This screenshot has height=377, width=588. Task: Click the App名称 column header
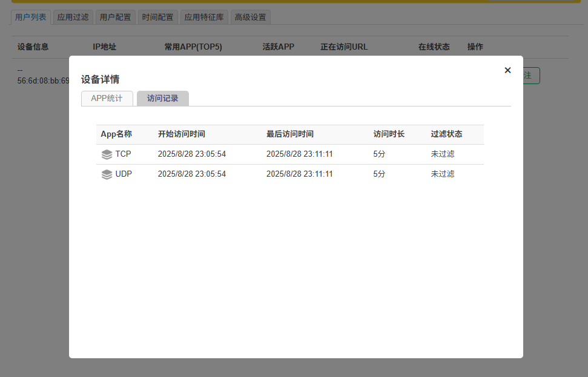[x=116, y=134]
